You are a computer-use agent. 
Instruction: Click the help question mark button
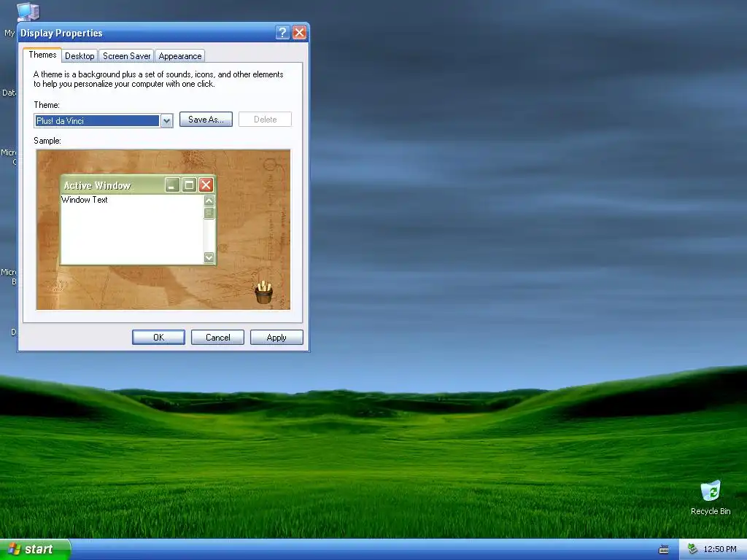click(x=282, y=32)
